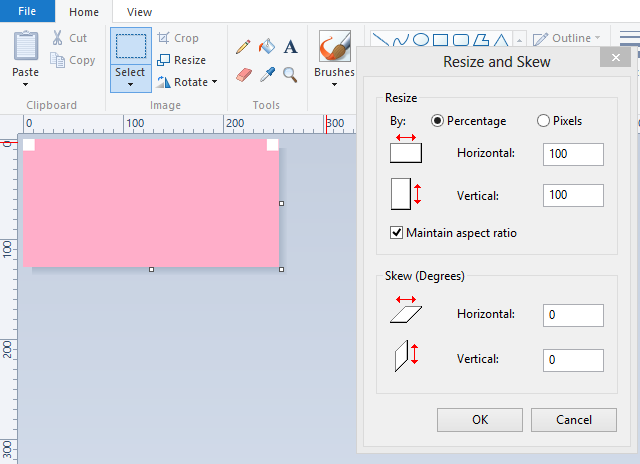Click the Resize Horizontal percentage field
Image resolution: width=640 pixels, height=464 pixels.
(x=573, y=154)
